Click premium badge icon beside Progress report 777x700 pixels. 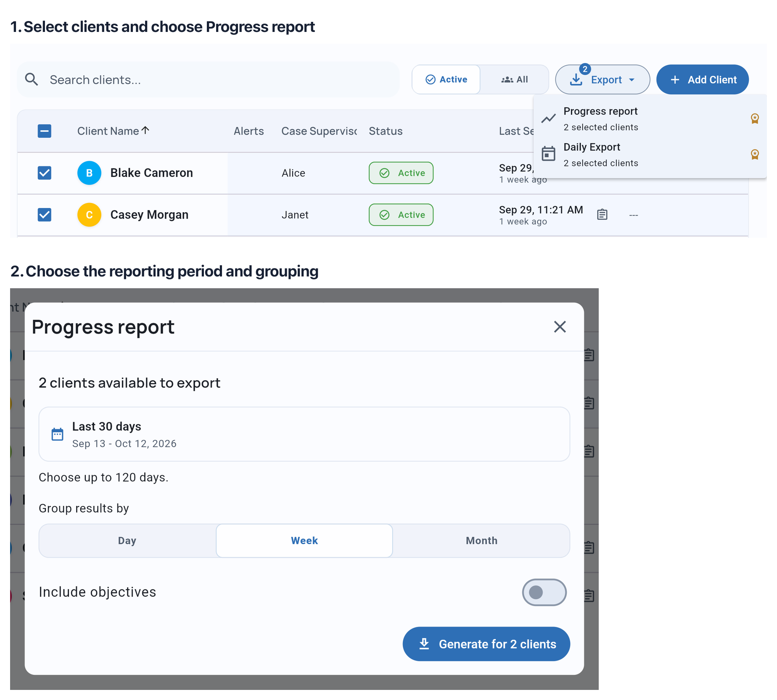click(755, 119)
